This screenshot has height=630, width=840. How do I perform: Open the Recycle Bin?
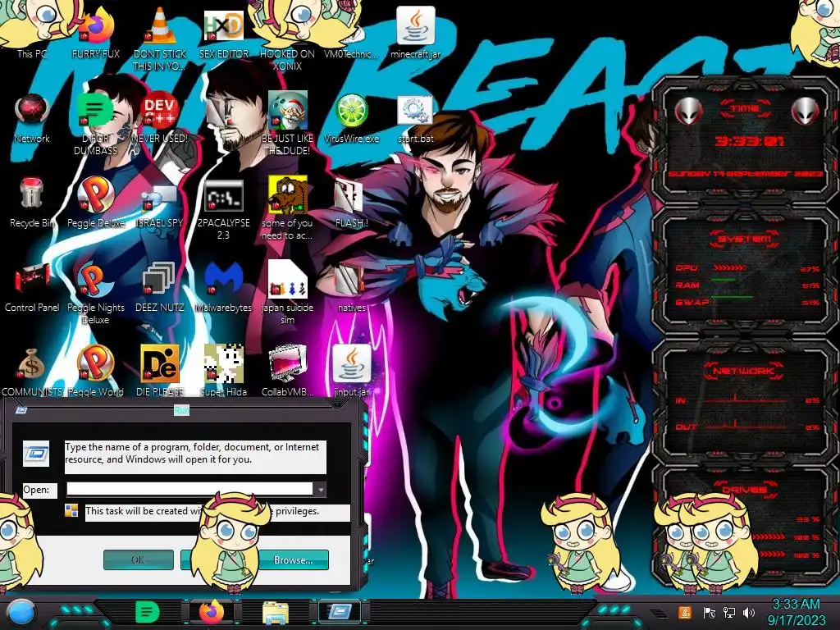pos(32,203)
